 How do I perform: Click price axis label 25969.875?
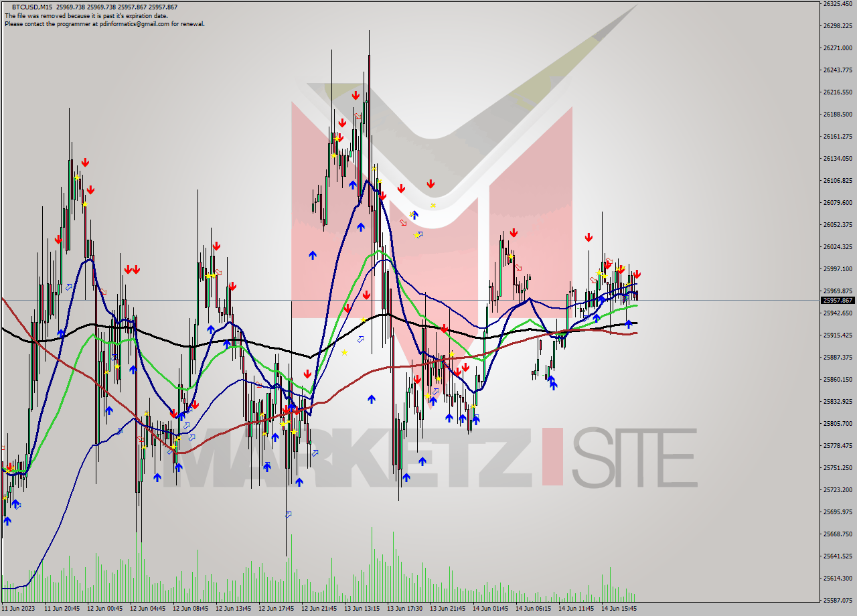coord(838,291)
